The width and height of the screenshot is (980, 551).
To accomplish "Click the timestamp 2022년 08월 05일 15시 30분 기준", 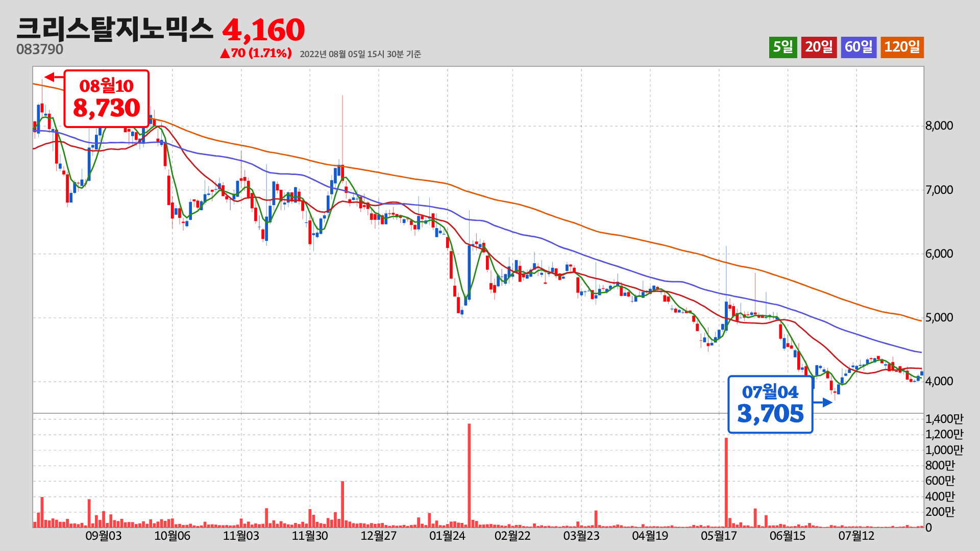I will click(360, 54).
